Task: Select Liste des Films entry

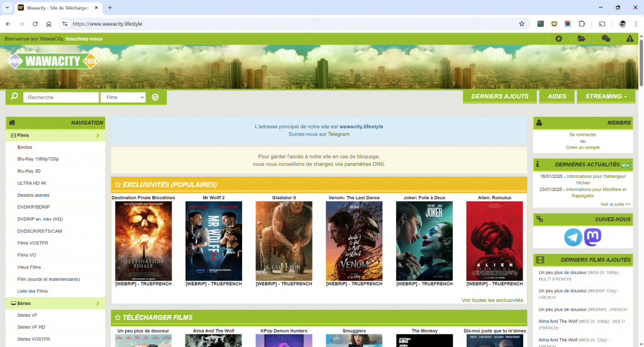Action: point(33,291)
